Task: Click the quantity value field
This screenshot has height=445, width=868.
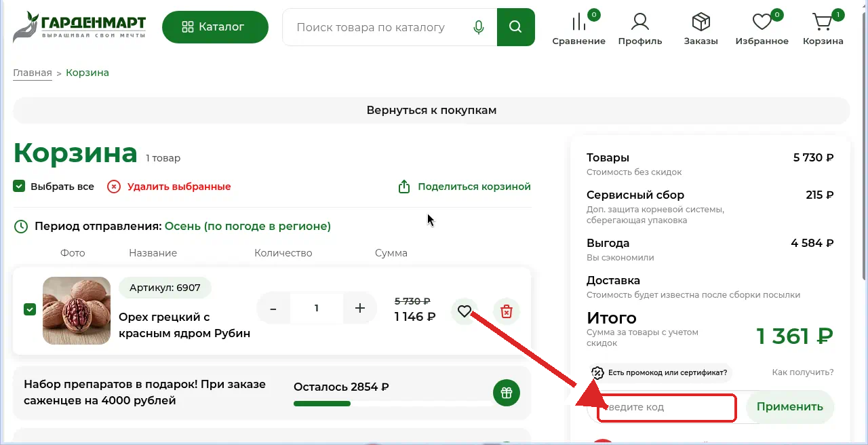Action: click(317, 309)
